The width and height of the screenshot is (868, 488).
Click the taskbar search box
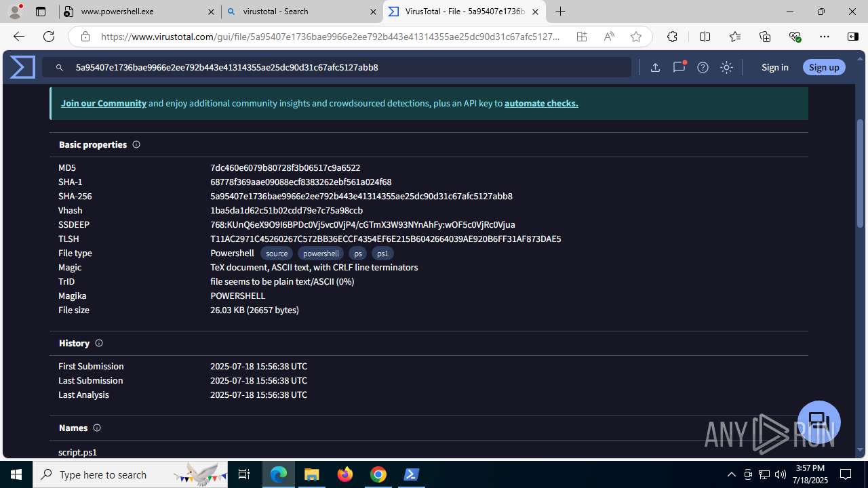130,474
